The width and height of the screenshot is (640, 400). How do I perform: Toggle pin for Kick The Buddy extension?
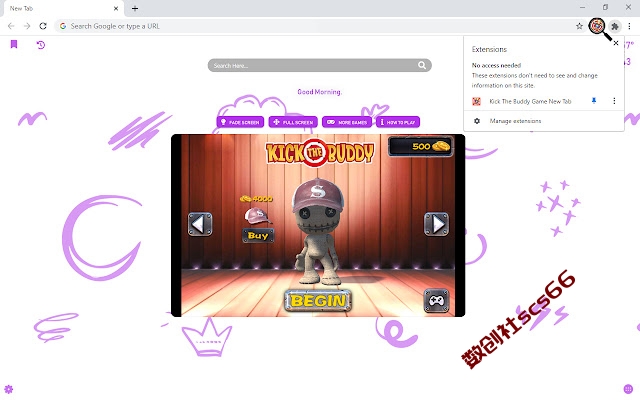click(594, 101)
